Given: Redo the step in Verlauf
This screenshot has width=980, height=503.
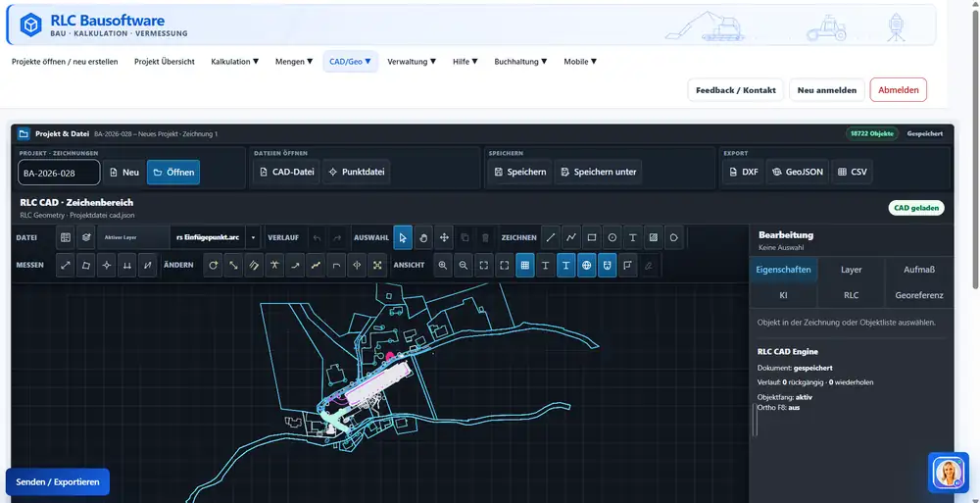Looking at the screenshot, I should click(337, 237).
